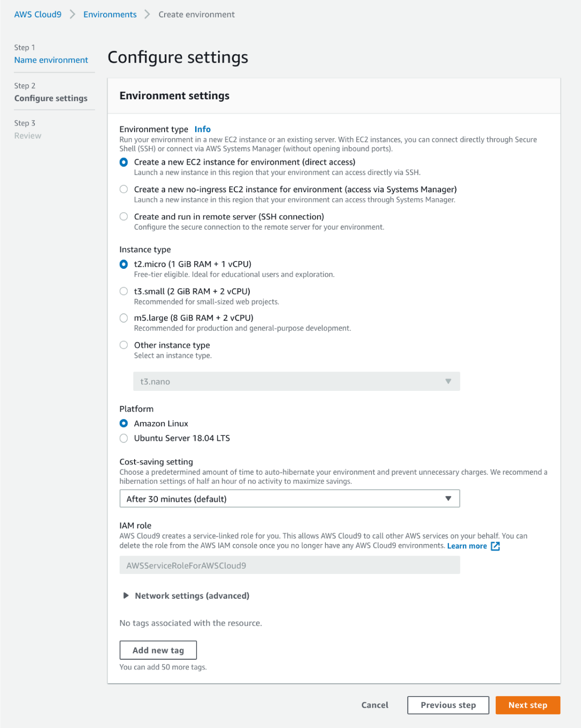This screenshot has height=728, width=581.
Task: Select m5.large instance type
Action: pyautogui.click(x=124, y=318)
